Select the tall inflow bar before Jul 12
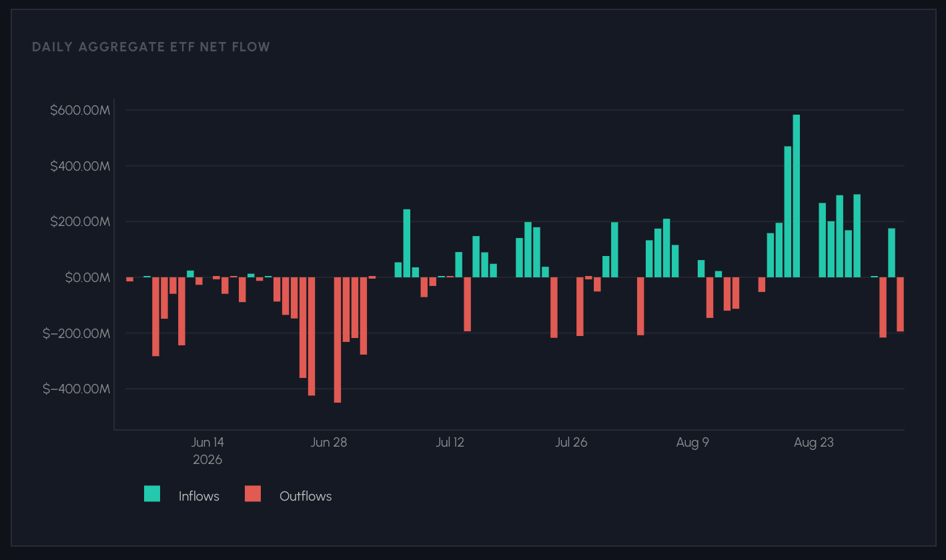The image size is (946, 560). 407,243
